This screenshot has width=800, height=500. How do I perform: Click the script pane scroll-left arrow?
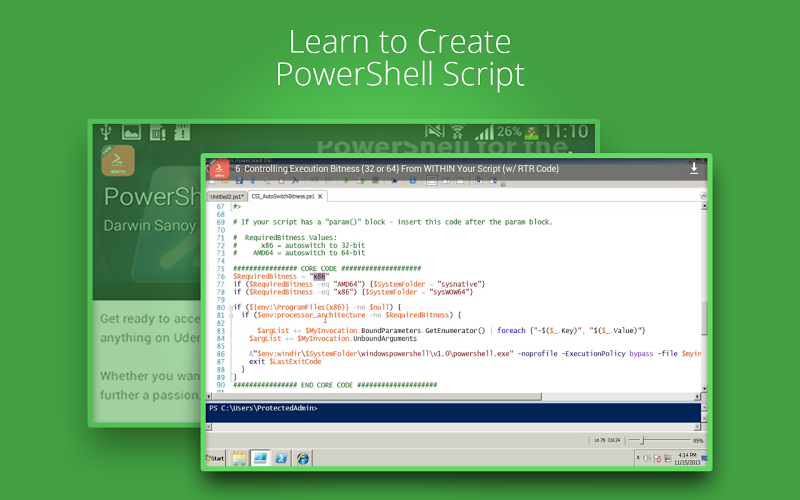(209, 396)
